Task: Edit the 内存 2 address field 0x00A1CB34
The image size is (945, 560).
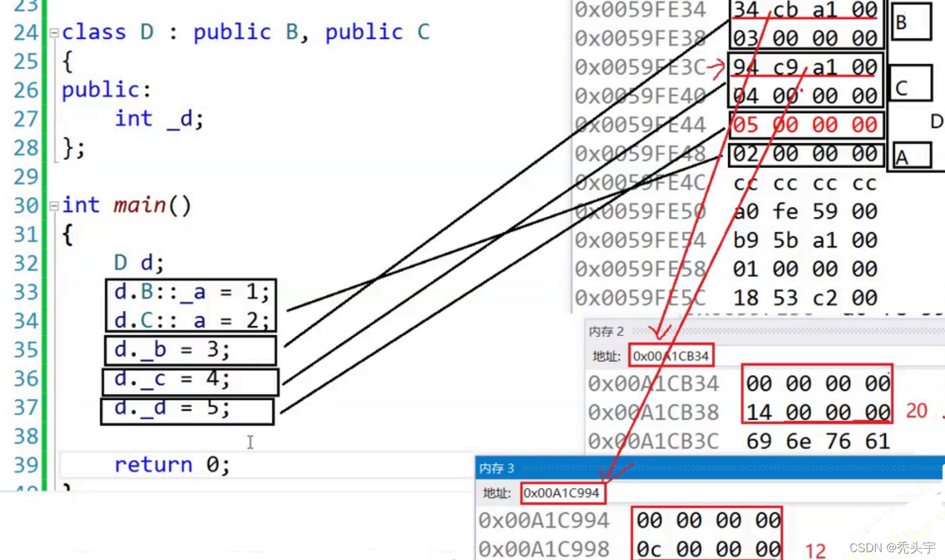Action: point(671,356)
